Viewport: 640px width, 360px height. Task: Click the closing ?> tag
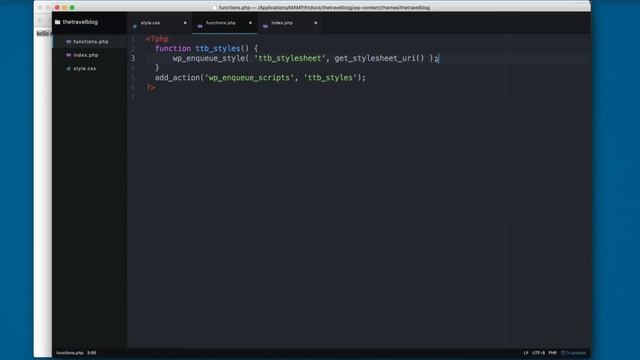(x=151, y=87)
